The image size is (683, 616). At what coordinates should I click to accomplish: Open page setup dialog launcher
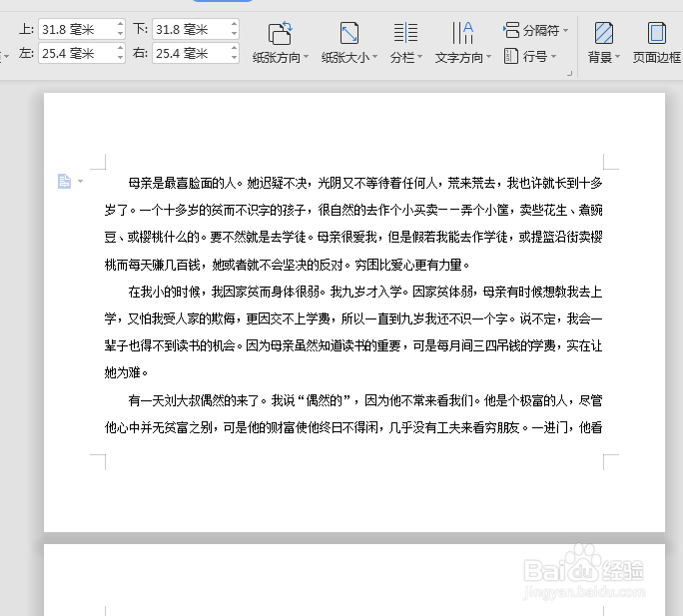click(569, 74)
